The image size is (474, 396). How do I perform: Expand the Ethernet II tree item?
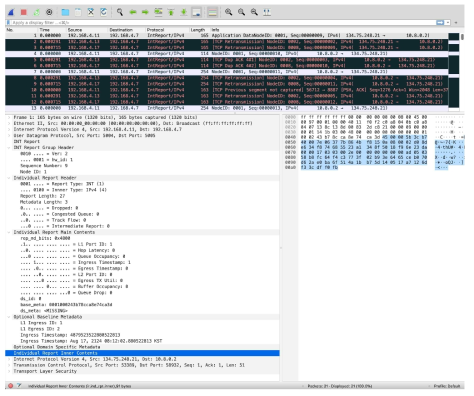9,123
